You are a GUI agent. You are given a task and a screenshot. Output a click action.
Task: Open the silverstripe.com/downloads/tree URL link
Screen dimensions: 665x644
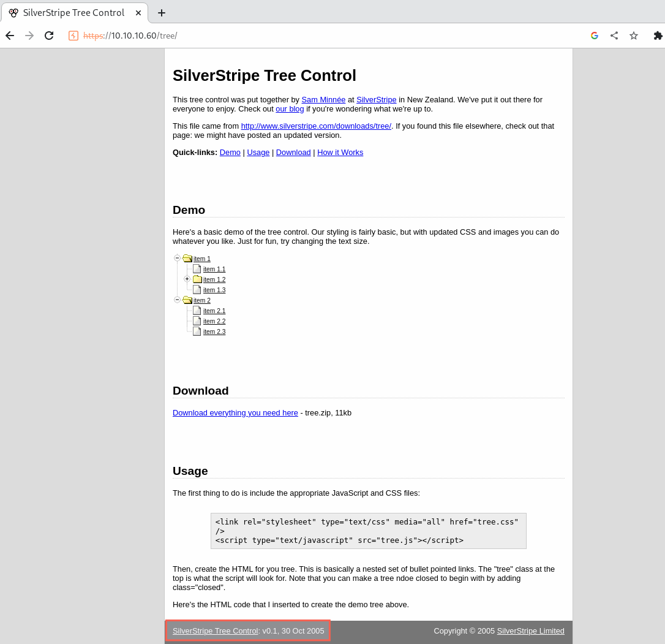tap(316, 126)
